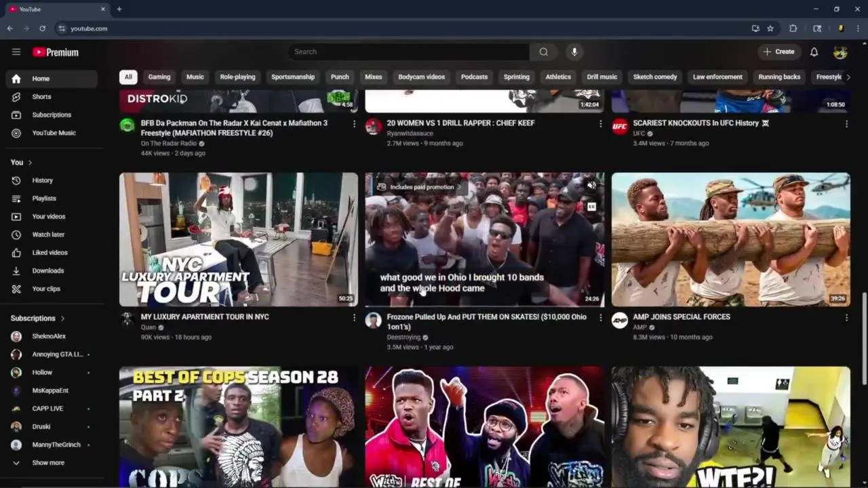Select the Podcasts filter chip
Screen dimensions: 868x488
click(x=474, y=77)
